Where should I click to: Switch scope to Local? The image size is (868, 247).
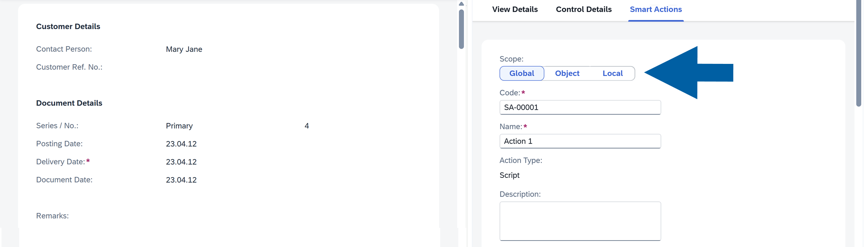[x=612, y=73]
